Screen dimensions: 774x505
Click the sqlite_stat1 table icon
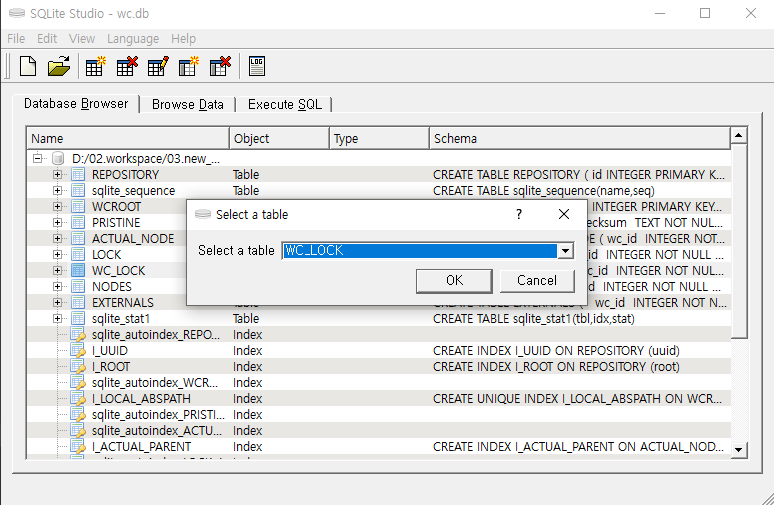coord(78,318)
